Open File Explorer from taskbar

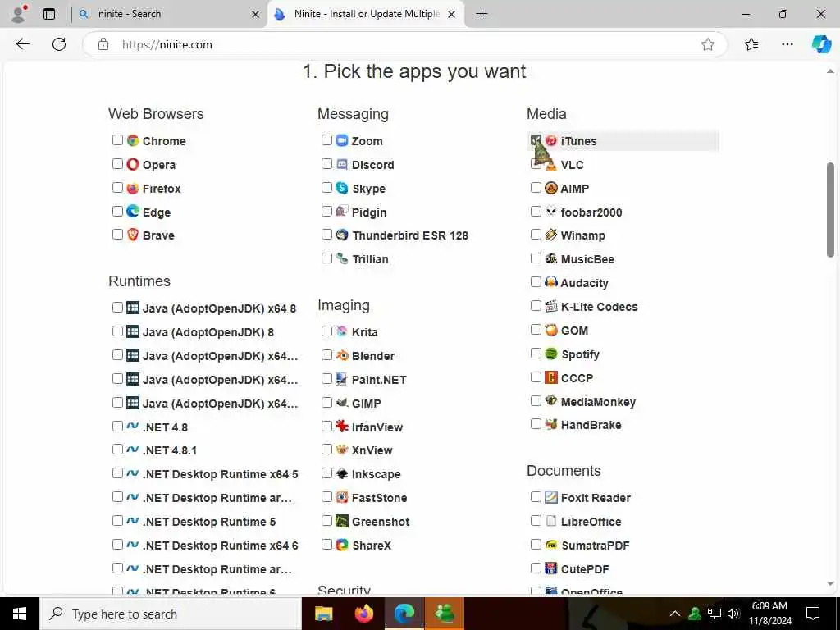323,614
